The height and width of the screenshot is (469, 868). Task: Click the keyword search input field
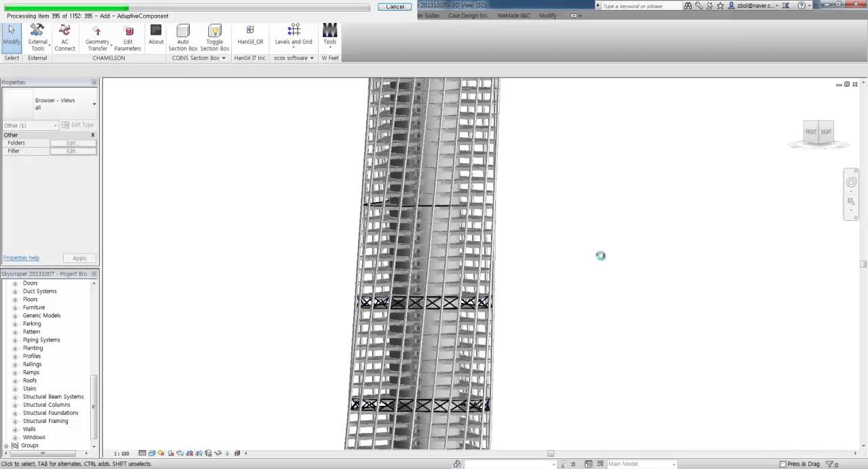tap(641, 6)
